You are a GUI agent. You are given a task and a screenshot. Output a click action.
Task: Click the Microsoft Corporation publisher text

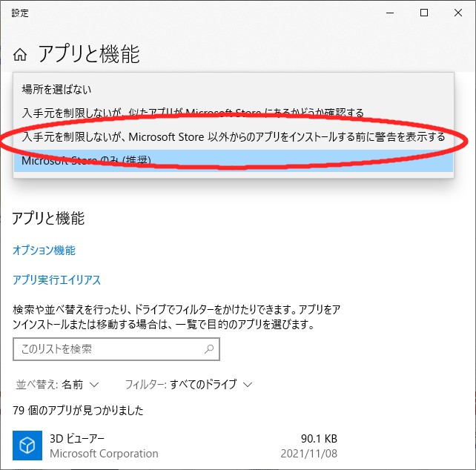pyautogui.click(x=104, y=453)
